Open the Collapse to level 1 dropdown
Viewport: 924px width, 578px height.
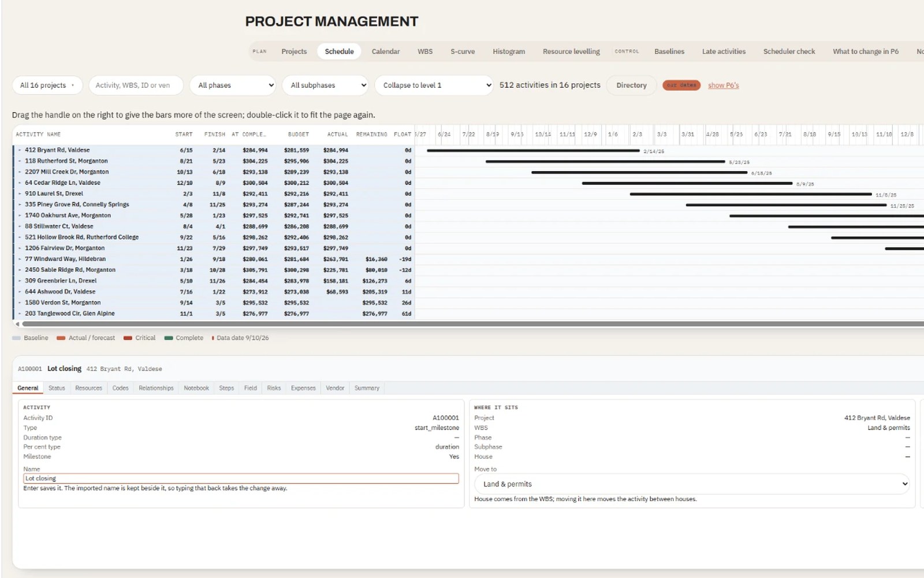434,85
